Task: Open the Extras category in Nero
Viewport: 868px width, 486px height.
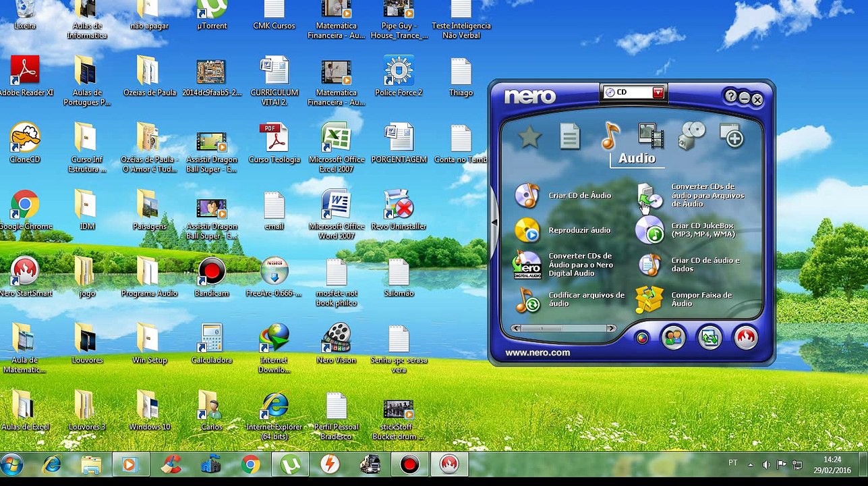Action: pyautogui.click(x=732, y=135)
